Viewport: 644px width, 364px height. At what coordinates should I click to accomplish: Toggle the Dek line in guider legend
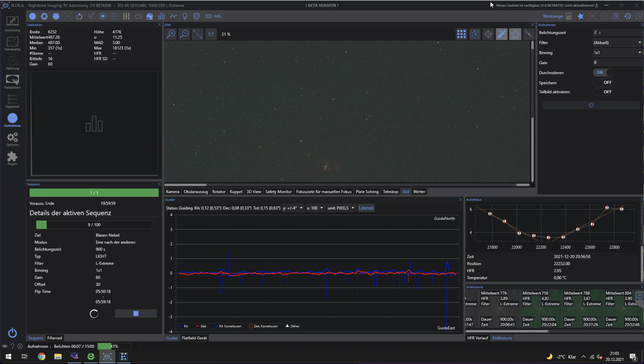[x=201, y=326]
